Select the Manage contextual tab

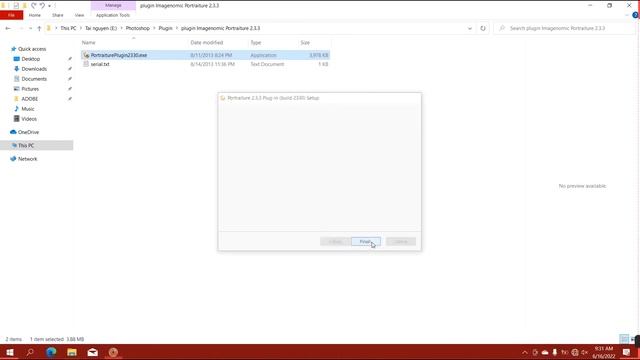tap(113, 5)
